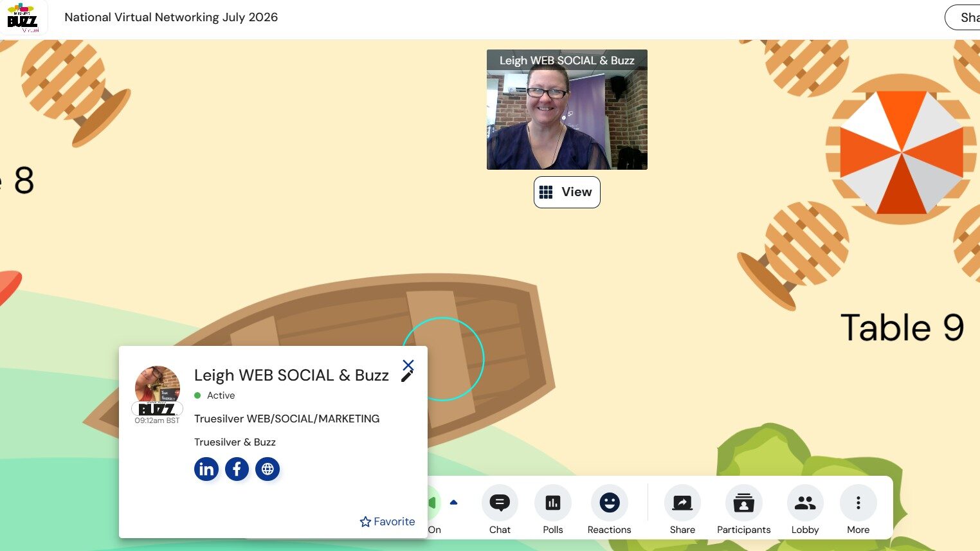
Task: Open Leigh's LinkedIn profile icon
Action: (x=206, y=469)
